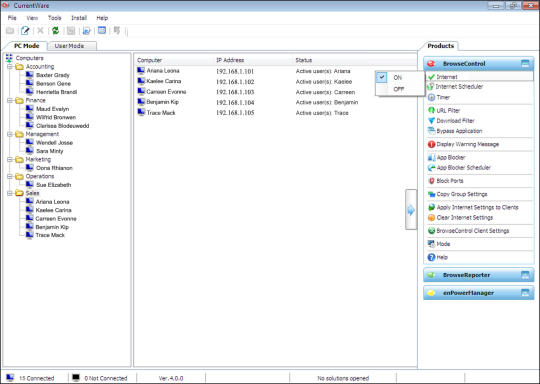Select Baxter Grady in the tree

coord(53,75)
